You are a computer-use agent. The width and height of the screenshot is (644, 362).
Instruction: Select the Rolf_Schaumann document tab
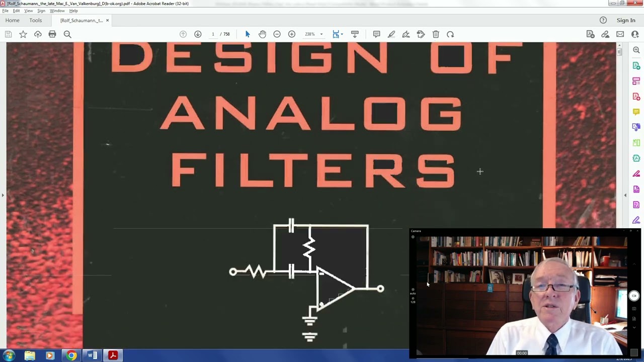coord(82,21)
